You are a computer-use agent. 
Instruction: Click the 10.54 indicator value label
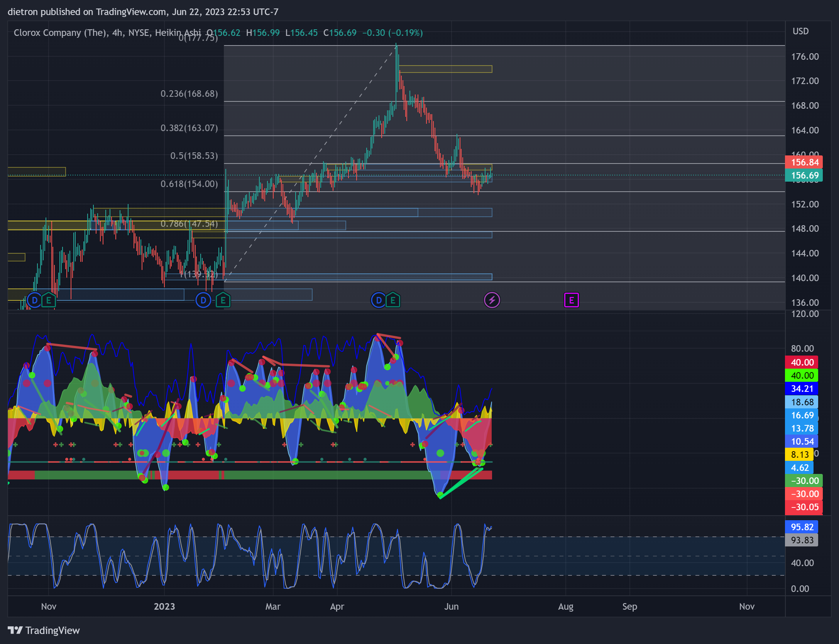click(x=802, y=442)
